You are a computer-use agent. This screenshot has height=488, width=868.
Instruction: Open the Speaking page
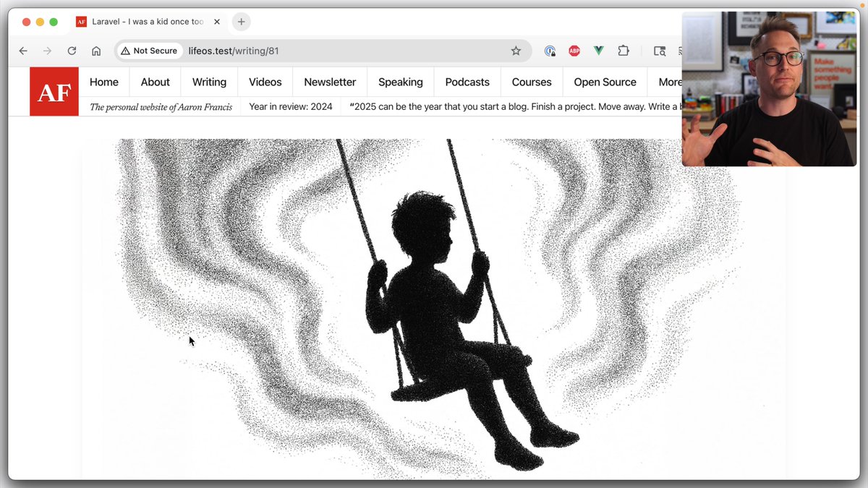click(401, 82)
